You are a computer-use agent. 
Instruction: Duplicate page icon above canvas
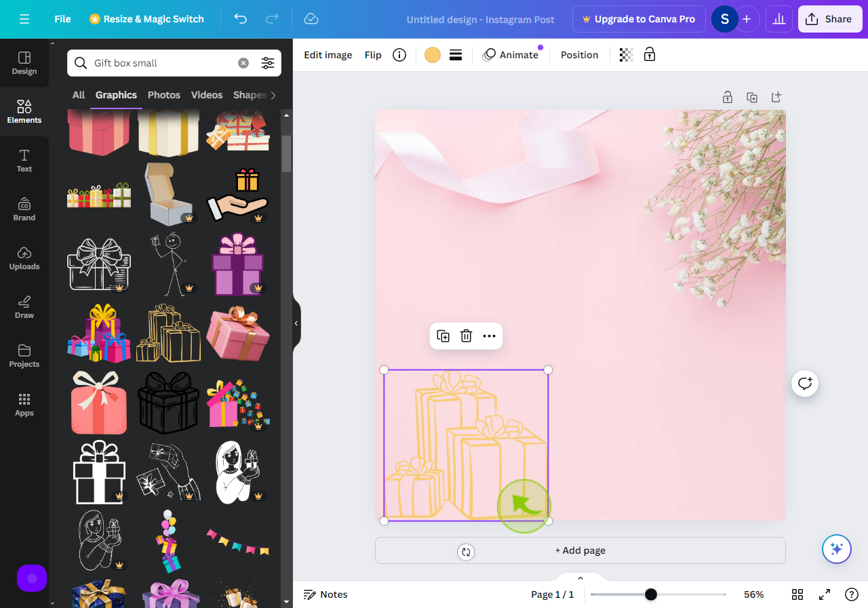pos(752,97)
